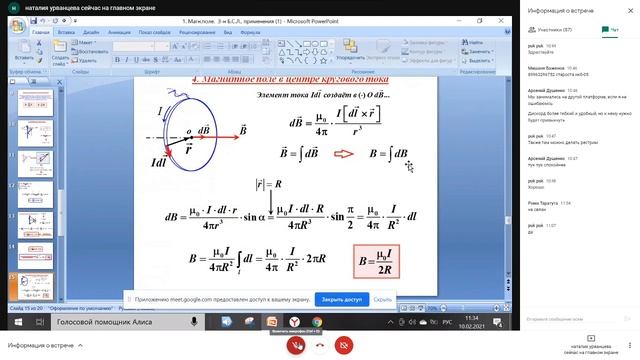Select the first slide thumbnail in panel

click(x=35, y=102)
